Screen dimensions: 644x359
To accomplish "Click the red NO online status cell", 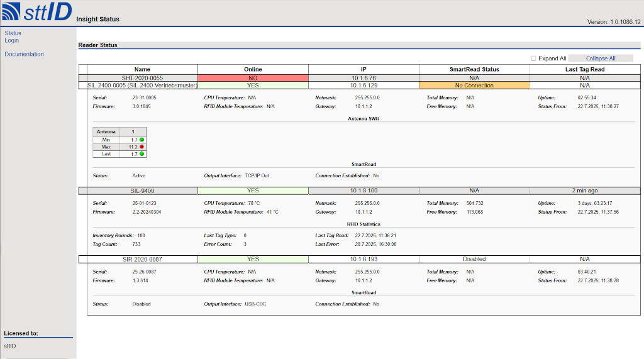I will tap(253, 78).
